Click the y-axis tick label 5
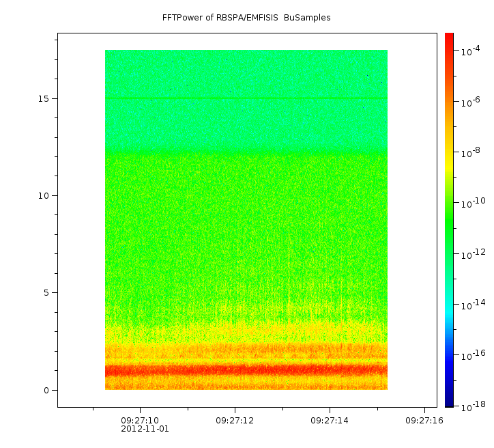494x448 pixels. [x=45, y=293]
